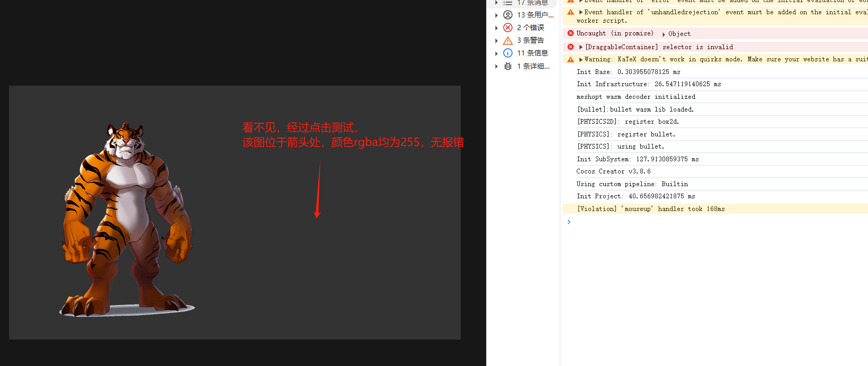
Task: Click error icon on DraggableContainer row
Action: [x=570, y=47]
